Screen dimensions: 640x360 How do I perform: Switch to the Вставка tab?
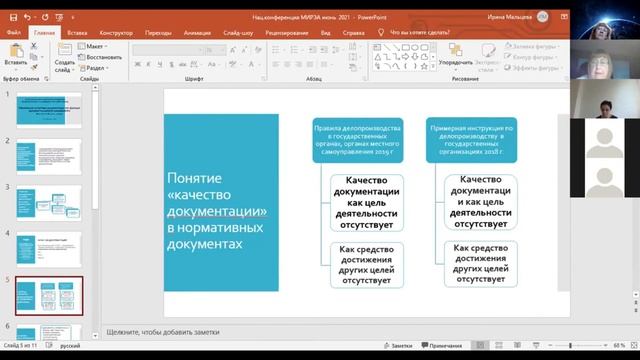coord(77,33)
